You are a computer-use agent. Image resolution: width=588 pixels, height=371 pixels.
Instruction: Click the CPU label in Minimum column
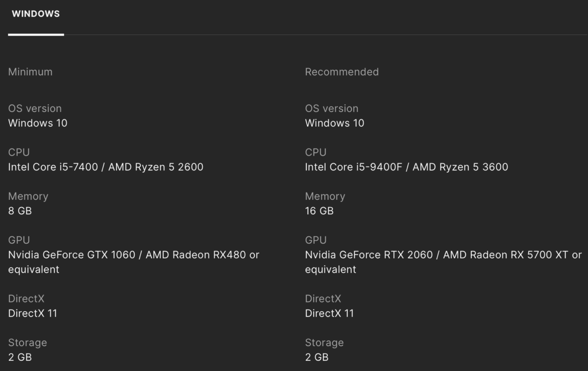tap(19, 152)
